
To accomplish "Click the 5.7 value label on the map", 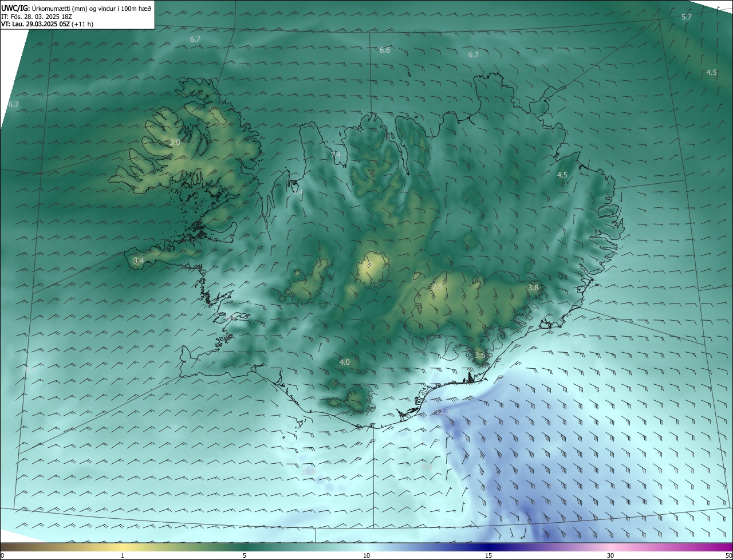I will [x=687, y=17].
